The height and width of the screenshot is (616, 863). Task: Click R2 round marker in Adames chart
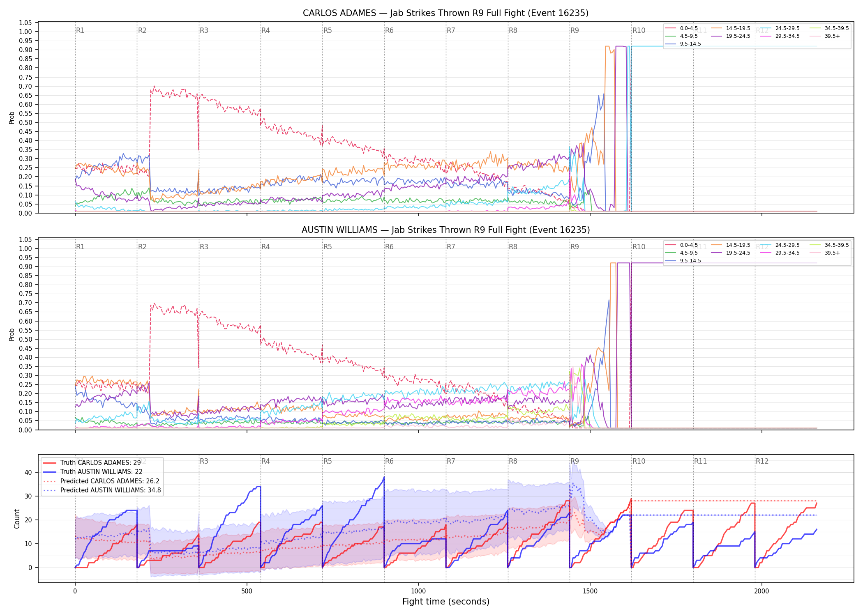[x=142, y=30]
